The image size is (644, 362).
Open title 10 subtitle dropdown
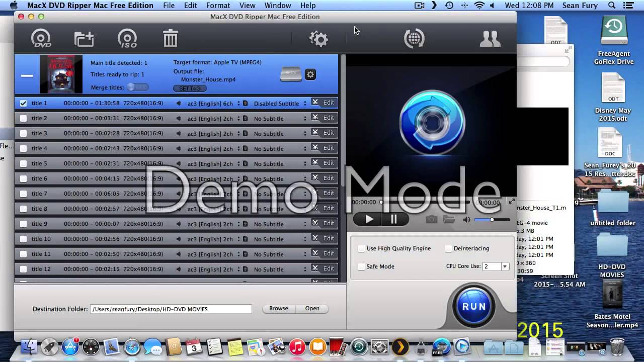point(280,239)
